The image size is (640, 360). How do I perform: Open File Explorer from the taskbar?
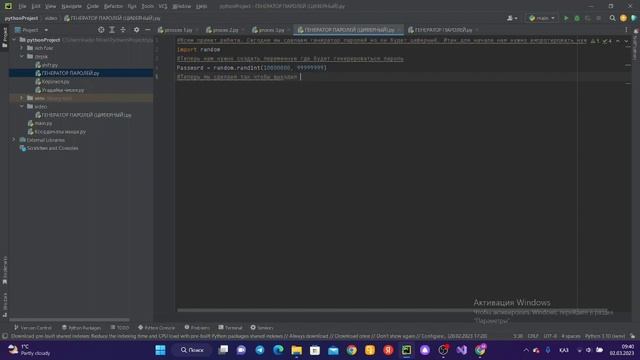(x=296, y=350)
